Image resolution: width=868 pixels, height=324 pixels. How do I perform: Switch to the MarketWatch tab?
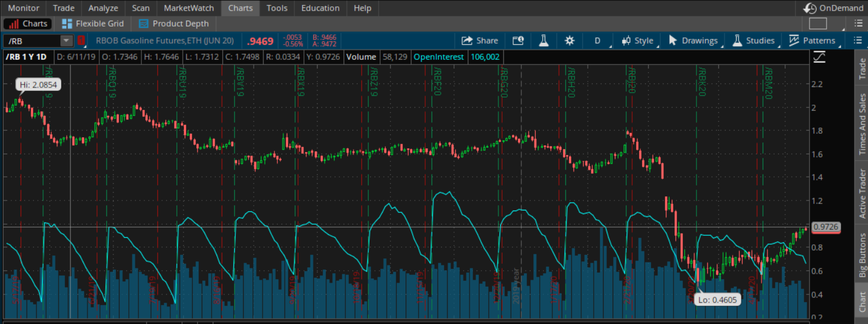point(189,8)
